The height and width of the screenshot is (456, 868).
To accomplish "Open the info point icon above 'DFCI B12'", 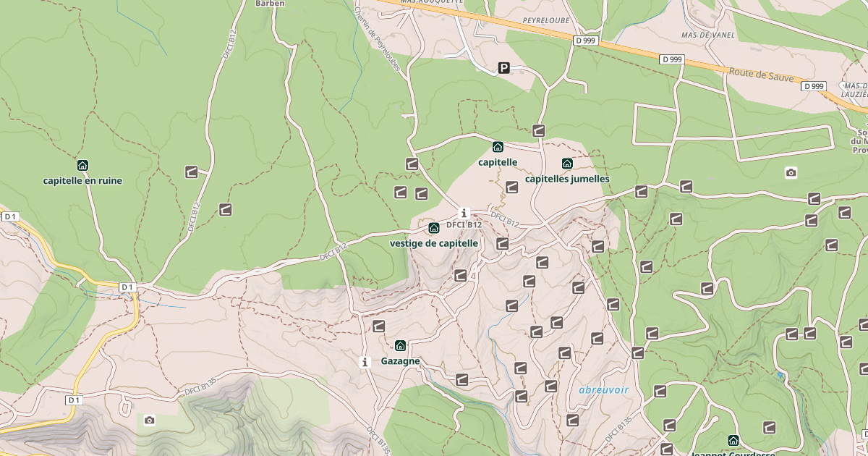I will point(464,213).
